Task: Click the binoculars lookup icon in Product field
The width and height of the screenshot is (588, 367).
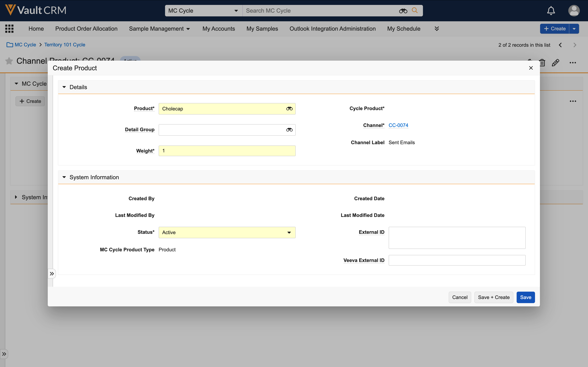Action: [x=289, y=109]
